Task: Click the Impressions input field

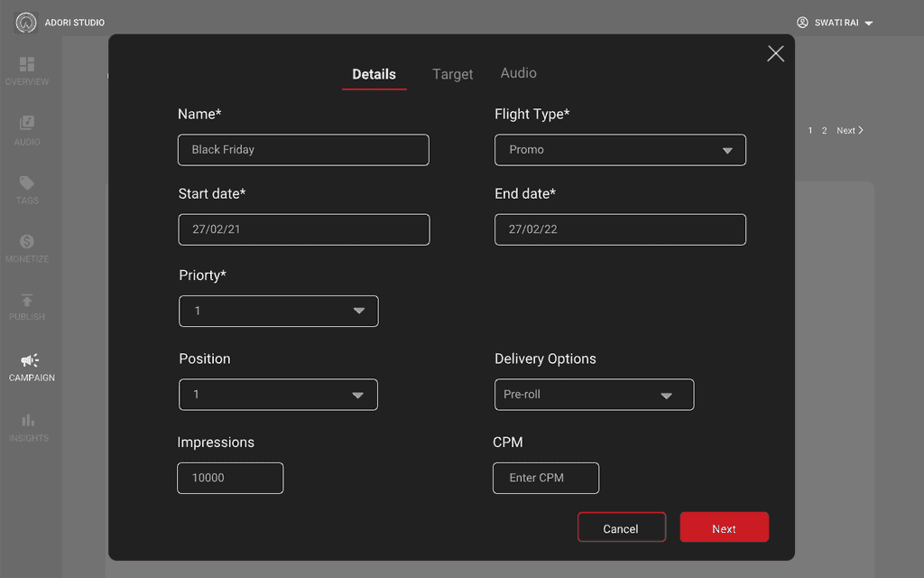Action: pos(230,479)
